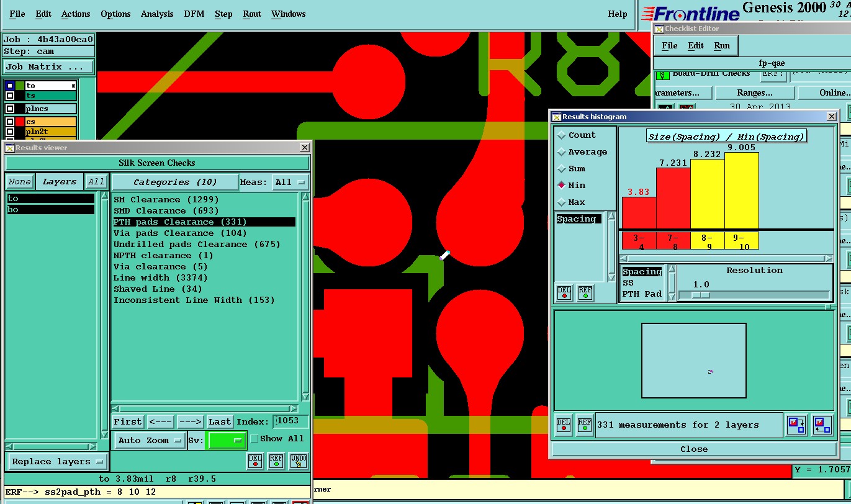Open Options menu
This screenshot has width=851, height=504.
click(x=115, y=14)
